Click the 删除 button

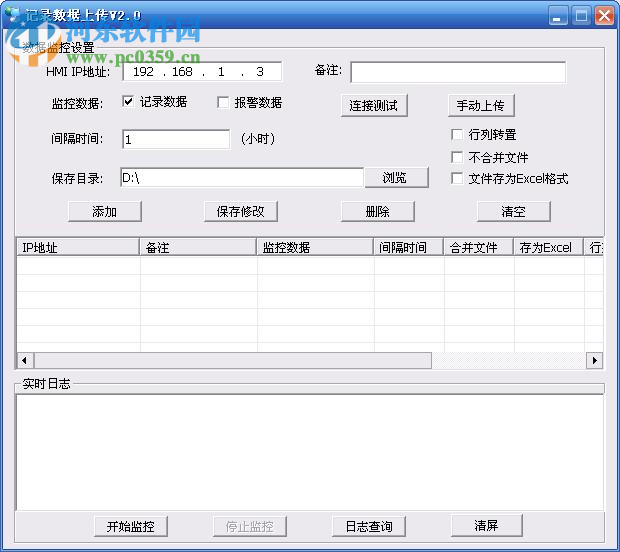378,212
